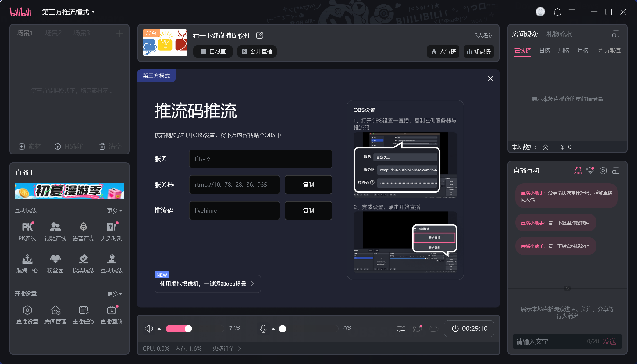Adjust the speaker volume slider
Screen dimensions: 637x364
click(x=188, y=329)
